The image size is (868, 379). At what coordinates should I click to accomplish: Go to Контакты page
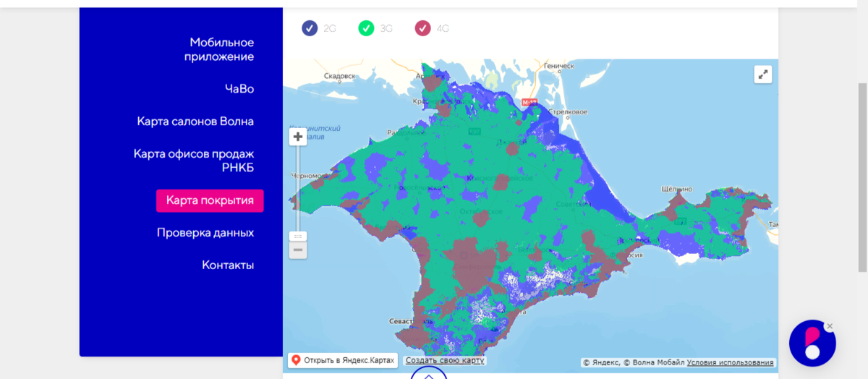click(x=228, y=265)
